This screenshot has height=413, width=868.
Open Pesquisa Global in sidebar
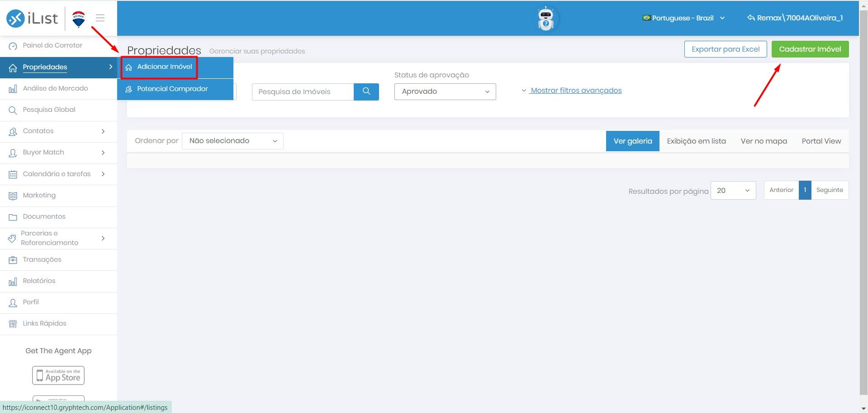59,110
